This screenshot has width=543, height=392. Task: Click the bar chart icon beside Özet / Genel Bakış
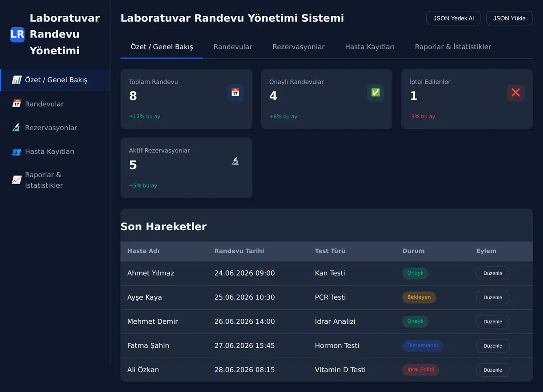coord(17,80)
